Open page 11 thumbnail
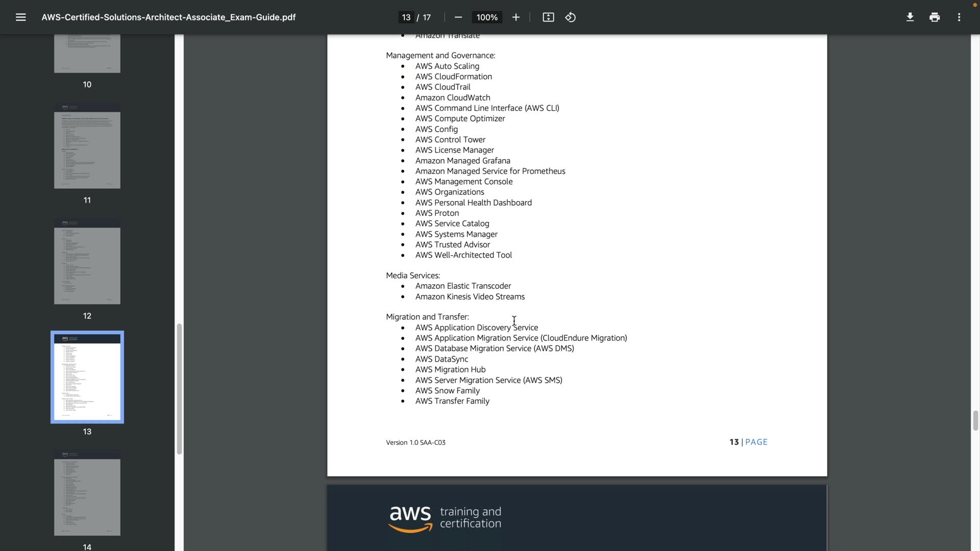 [x=87, y=146]
